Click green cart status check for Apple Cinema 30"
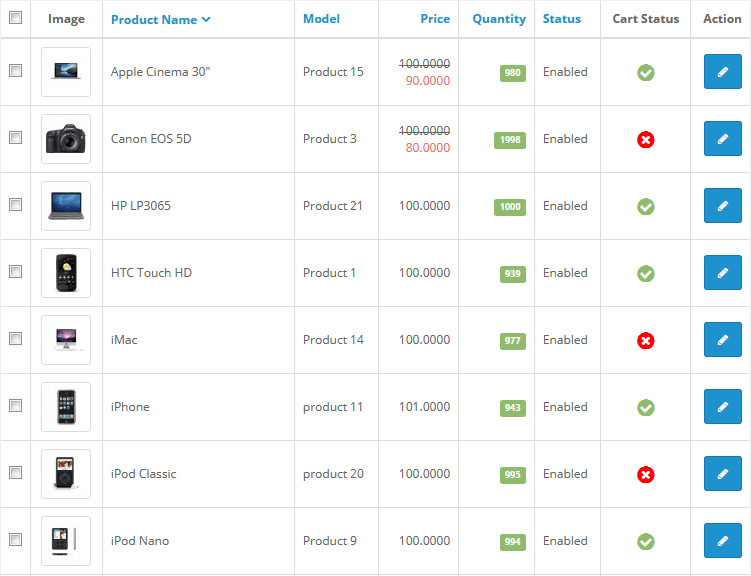 [646, 73]
